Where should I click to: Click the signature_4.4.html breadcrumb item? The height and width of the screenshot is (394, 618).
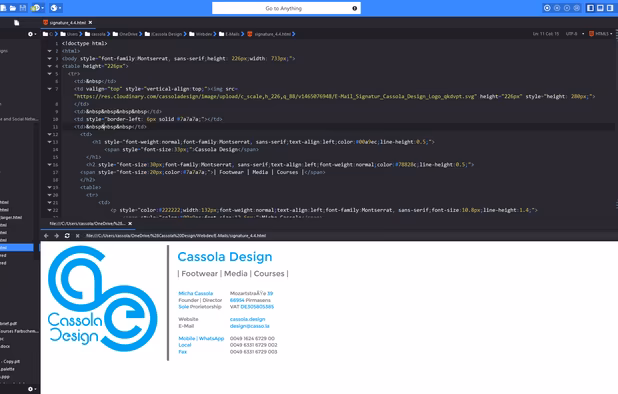(x=270, y=34)
